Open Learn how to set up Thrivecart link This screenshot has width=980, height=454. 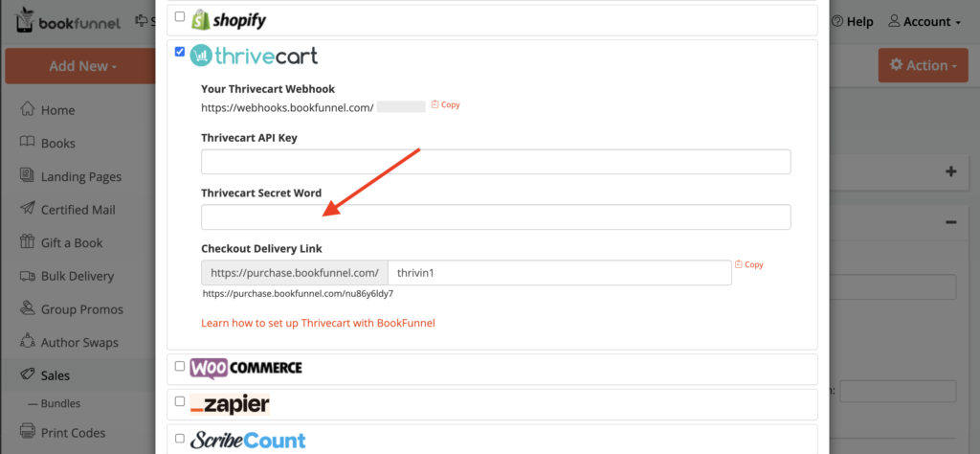pyautogui.click(x=318, y=324)
